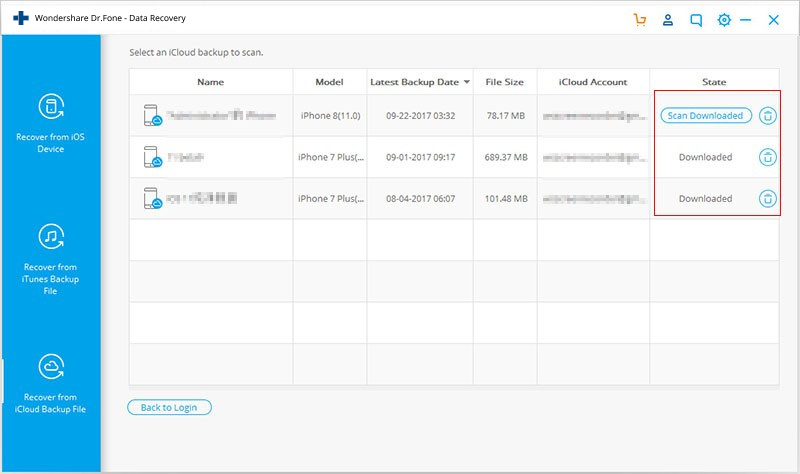This screenshot has width=800, height=474.
Task: Click the 101.48 MB file size
Action: point(506,198)
